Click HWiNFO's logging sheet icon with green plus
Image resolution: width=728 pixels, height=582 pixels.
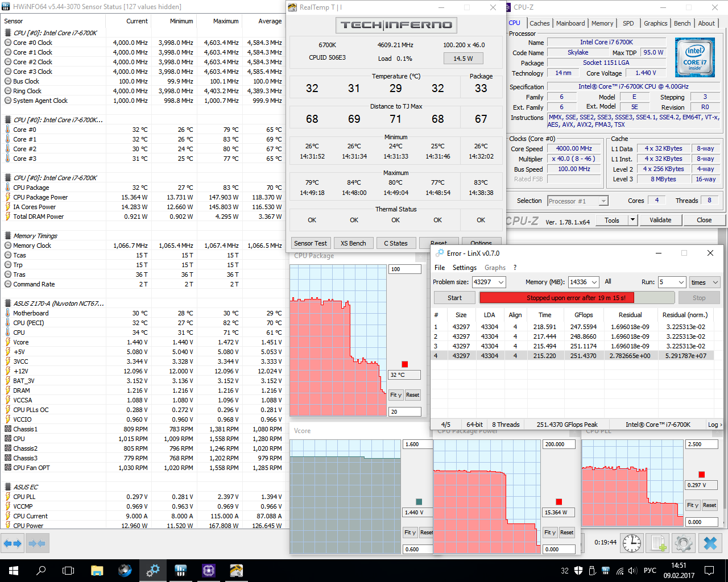click(659, 543)
